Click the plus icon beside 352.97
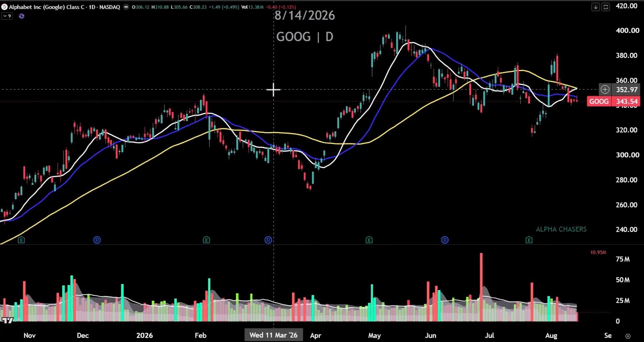Screen dimensions: 644x342 (x=605, y=89)
